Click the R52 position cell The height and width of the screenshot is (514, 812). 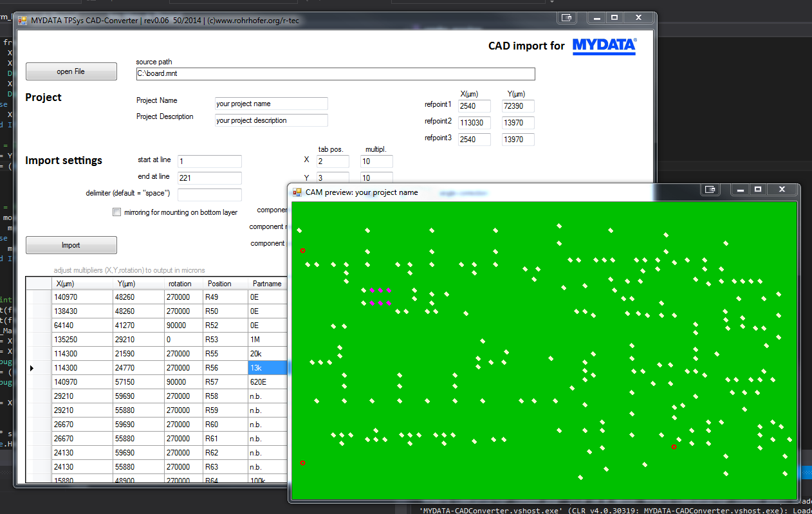click(x=225, y=326)
